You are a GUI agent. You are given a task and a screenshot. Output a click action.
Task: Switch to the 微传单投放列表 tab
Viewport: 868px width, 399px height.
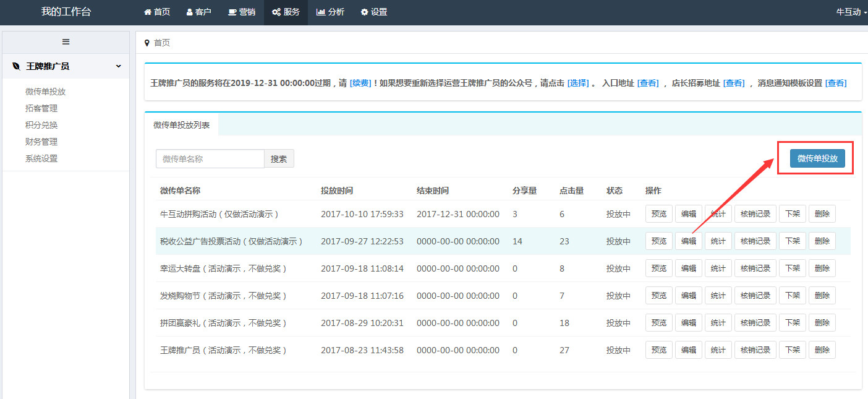pos(181,125)
